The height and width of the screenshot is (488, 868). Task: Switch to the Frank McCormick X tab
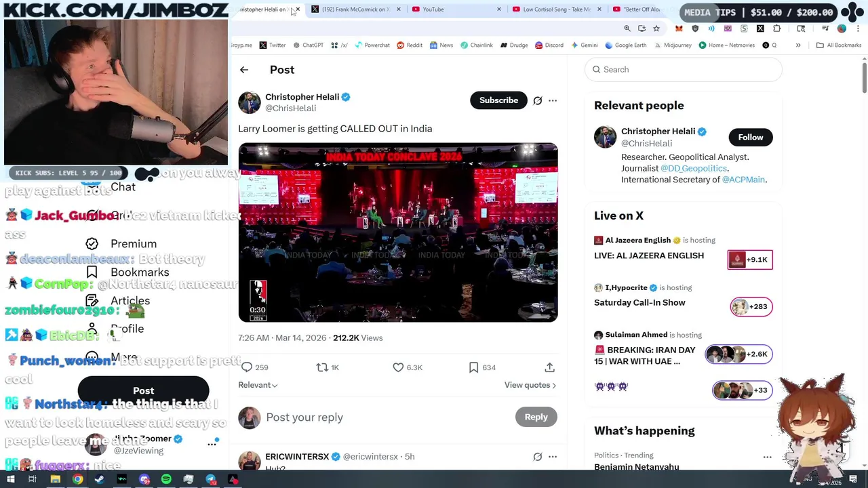point(355,9)
